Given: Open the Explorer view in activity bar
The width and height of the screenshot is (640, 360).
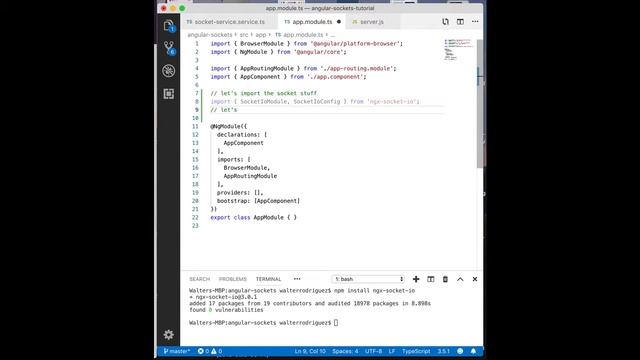Looking at the screenshot, I should (x=169, y=26).
